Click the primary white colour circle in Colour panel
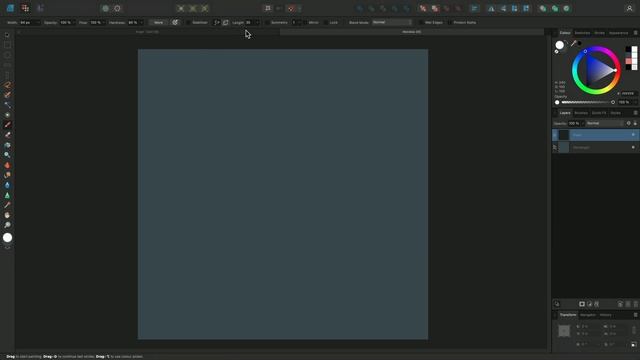This screenshot has height=360, width=640. coord(560,45)
